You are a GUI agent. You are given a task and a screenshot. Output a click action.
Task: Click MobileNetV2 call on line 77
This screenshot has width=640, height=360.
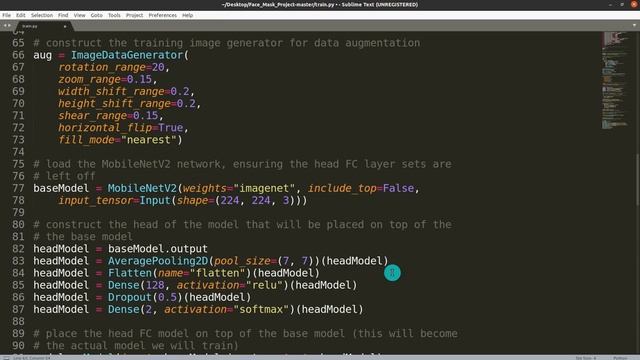coord(142,188)
